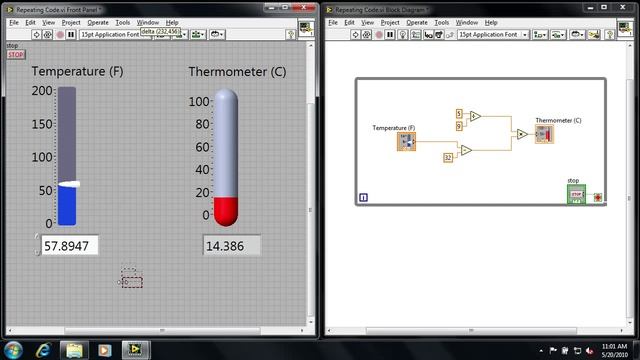Viewport: 640px width, 360px height.
Task: Open Windows Media Player from taskbar
Action: [x=104, y=350]
